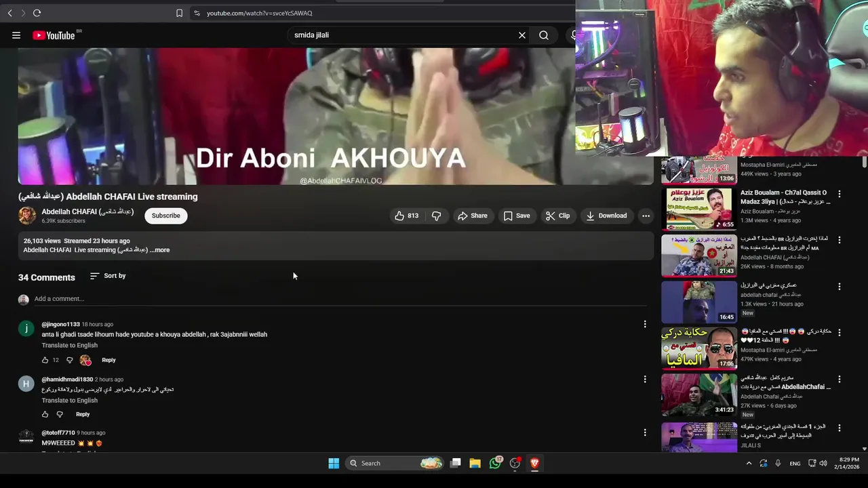868x488 pixels.
Task: Open menu for the 16:45 suggested video
Action: point(840,286)
